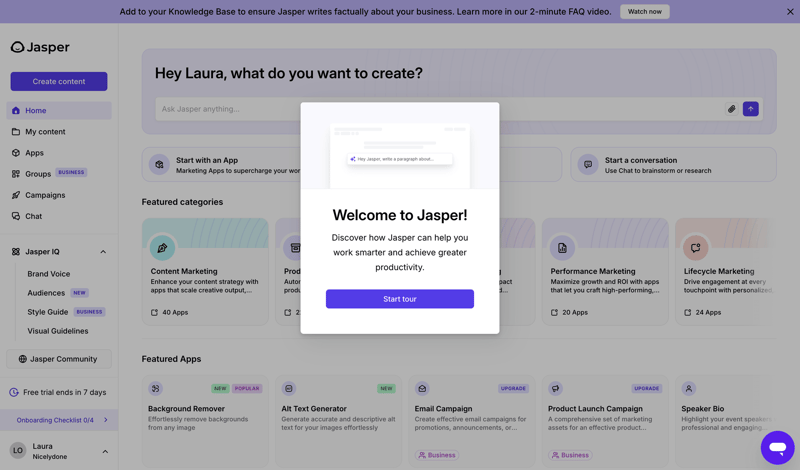The image size is (800, 470).
Task: Click the paperclip attach icon
Action: (x=732, y=109)
